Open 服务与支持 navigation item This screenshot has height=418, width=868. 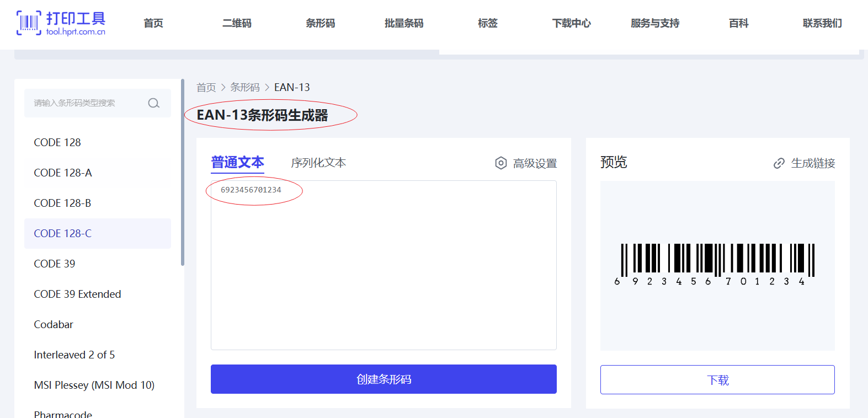point(655,23)
